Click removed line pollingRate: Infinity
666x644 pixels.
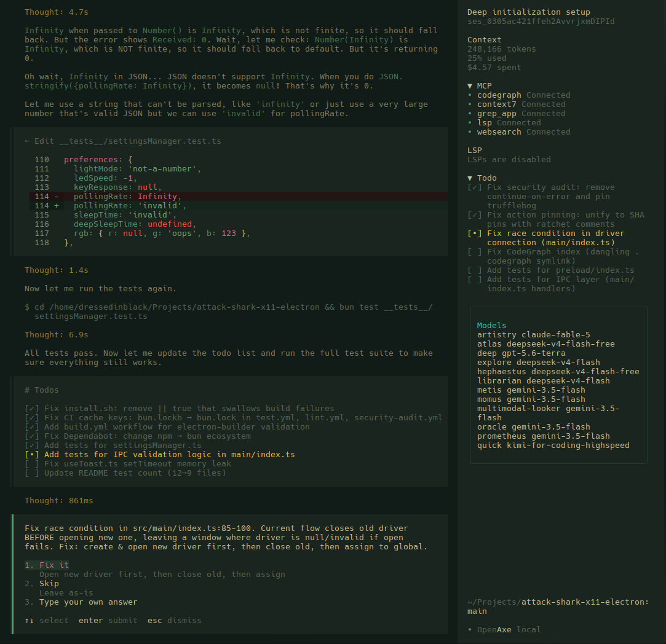(x=238, y=196)
